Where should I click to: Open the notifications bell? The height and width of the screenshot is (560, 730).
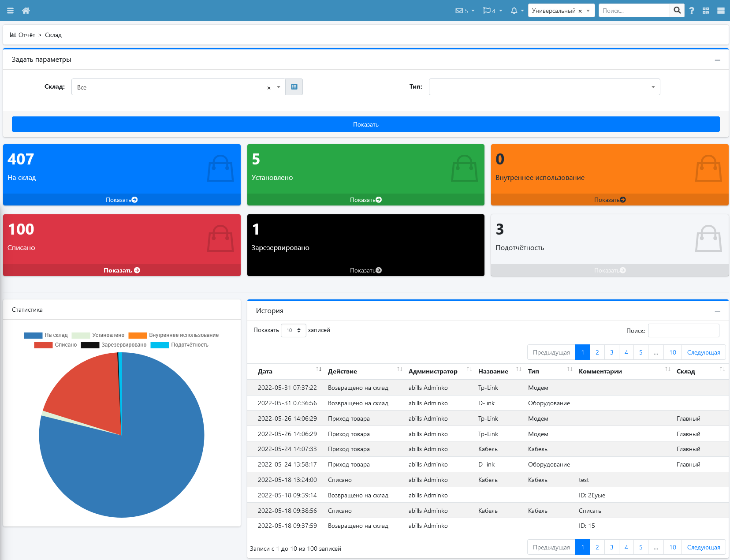(x=514, y=11)
